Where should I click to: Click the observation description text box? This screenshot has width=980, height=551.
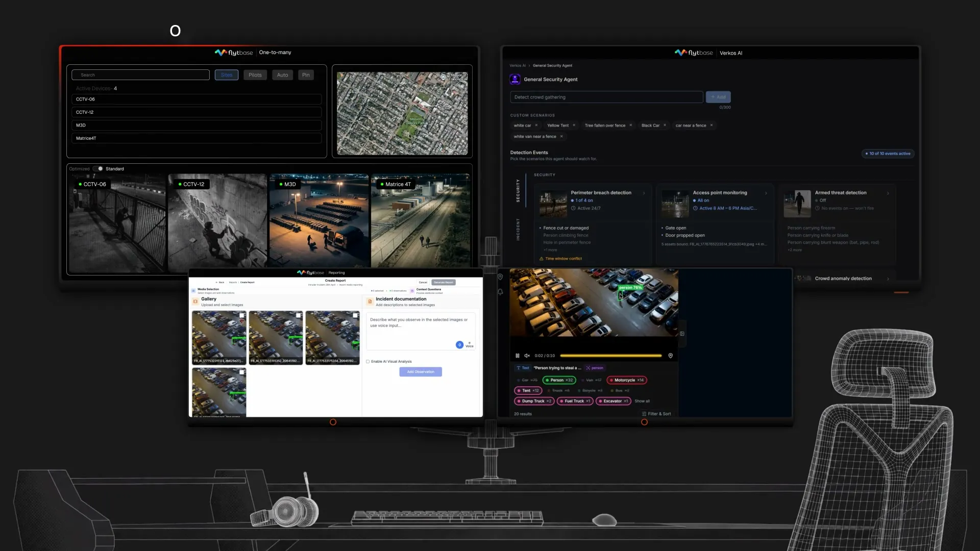(x=421, y=331)
